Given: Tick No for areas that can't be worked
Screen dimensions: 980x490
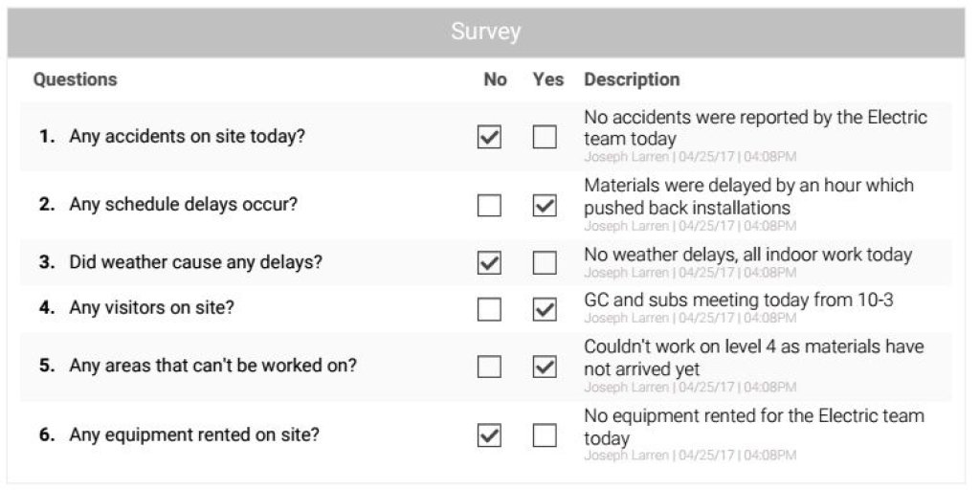Looking at the screenshot, I should pyautogui.click(x=489, y=367).
